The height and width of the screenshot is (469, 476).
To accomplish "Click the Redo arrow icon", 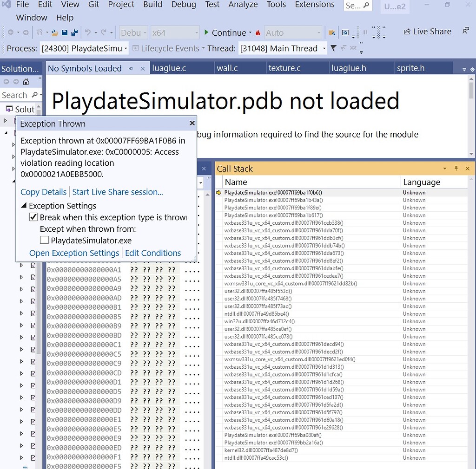I will point(104,33).
